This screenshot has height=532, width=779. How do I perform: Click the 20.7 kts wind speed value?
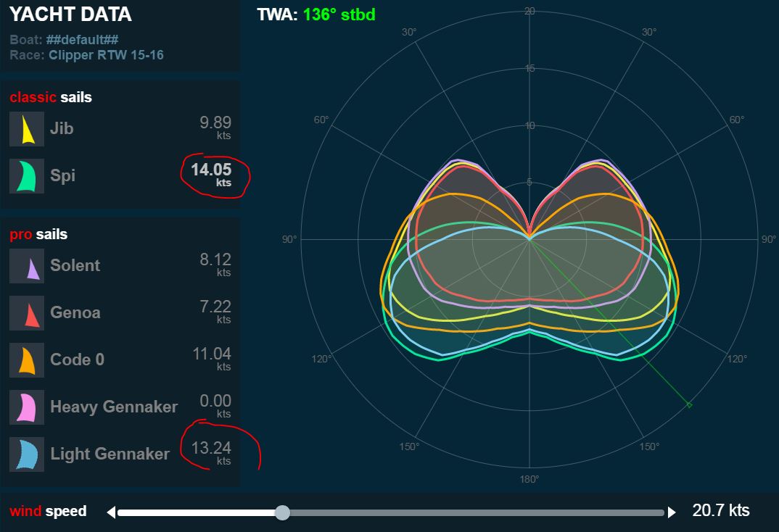[x=721, y=511]
